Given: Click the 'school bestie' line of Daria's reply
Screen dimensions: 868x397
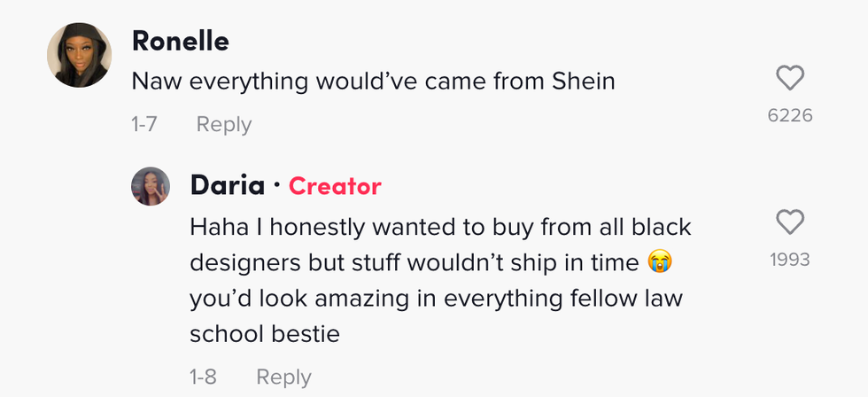Looking at the screenshot, I should click(265, 334).
